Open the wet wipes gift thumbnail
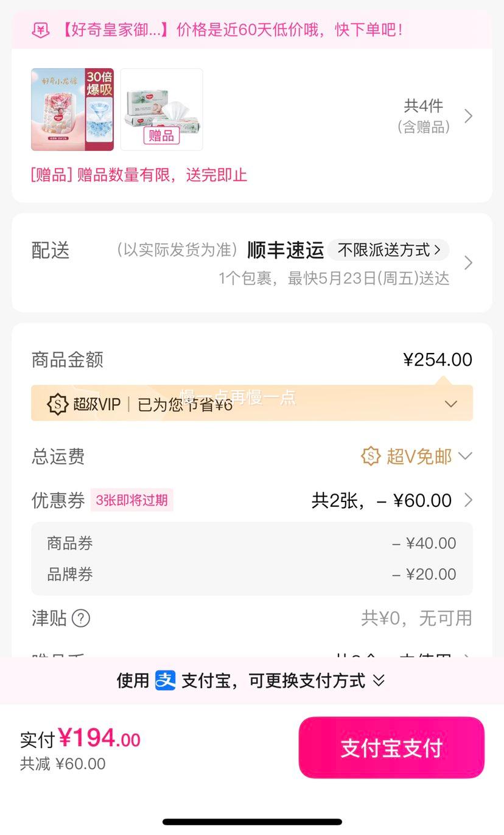The image size is (504, 835). [x=161, y=110]
